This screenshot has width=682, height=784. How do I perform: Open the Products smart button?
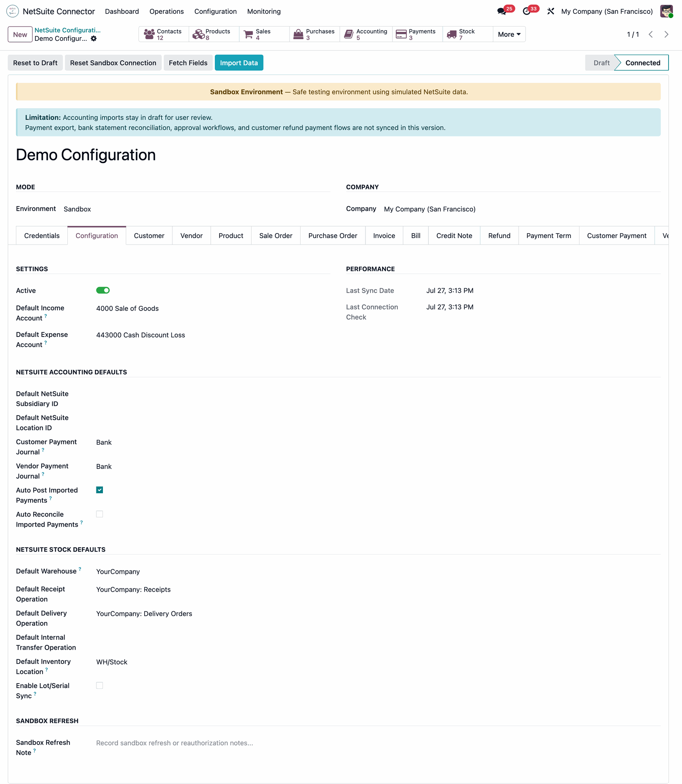[214, 34]
